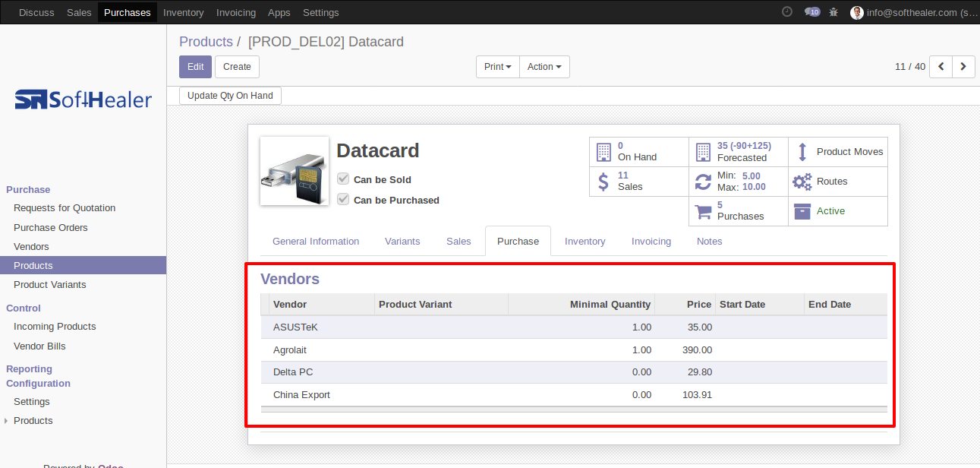Open the Print dropdown
This screenshot has height=468, width=980.
point(498,67)
